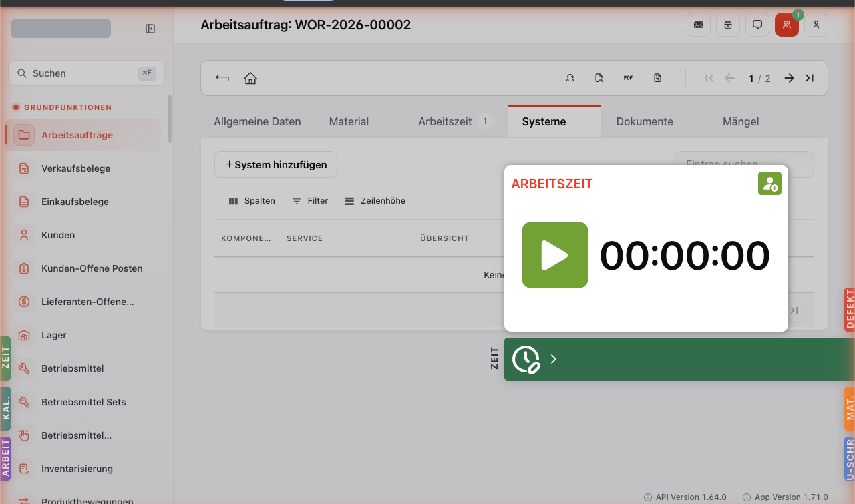Click the purple ARBEIT side tab
The image size is (855, 504).
coord(5,459)
